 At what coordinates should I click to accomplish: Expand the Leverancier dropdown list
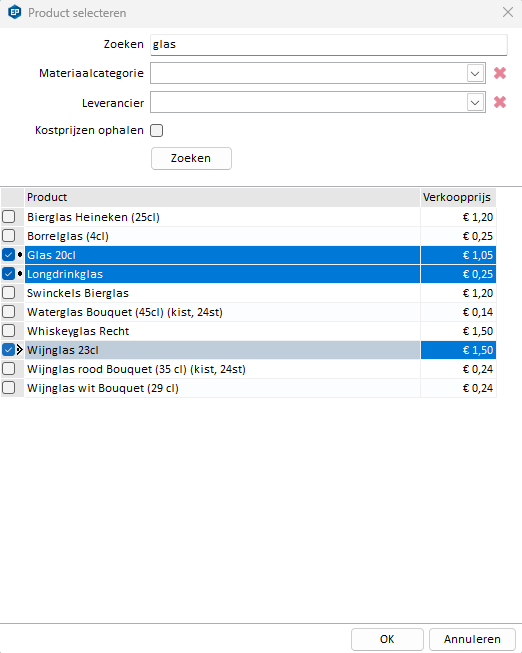[x=475, y=102]
